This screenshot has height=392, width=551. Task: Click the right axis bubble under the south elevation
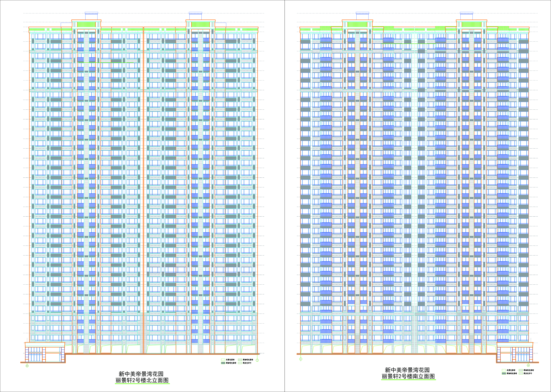[528, 365]
